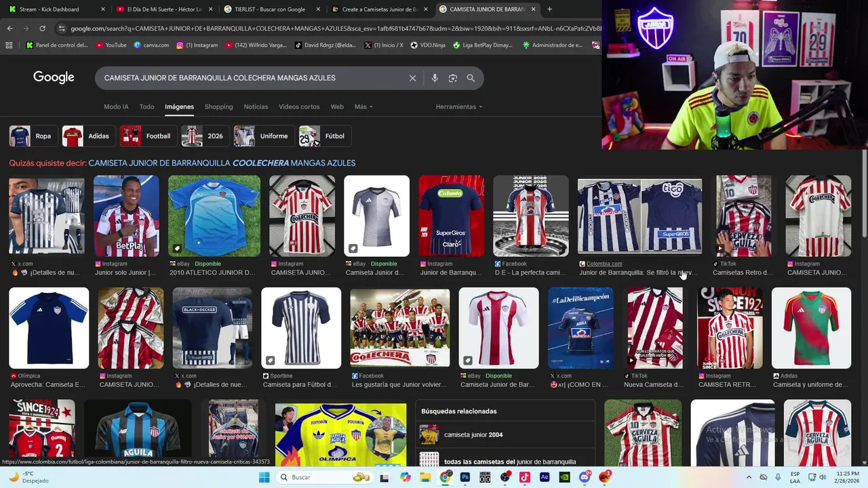The width and height of the screenshot is (868, 488).
Task: Open the Sportline striped jersey image
Action: [301, 328]
